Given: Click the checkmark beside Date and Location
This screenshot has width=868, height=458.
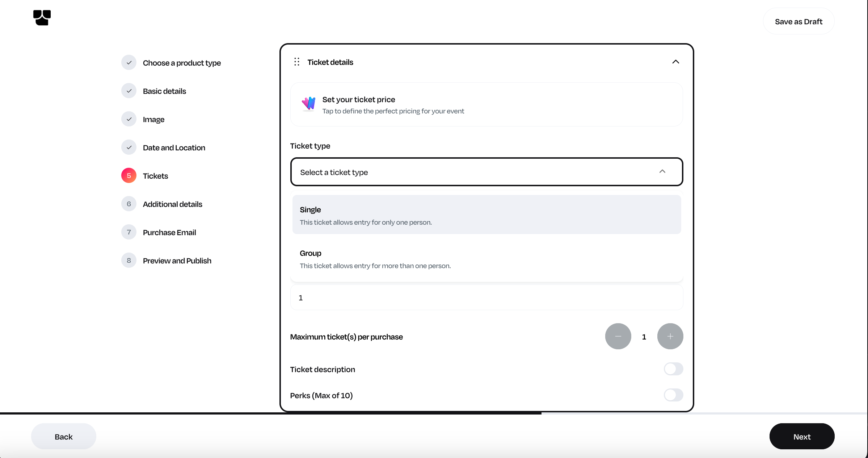Looking at the screenshot, I should point(129,147).
